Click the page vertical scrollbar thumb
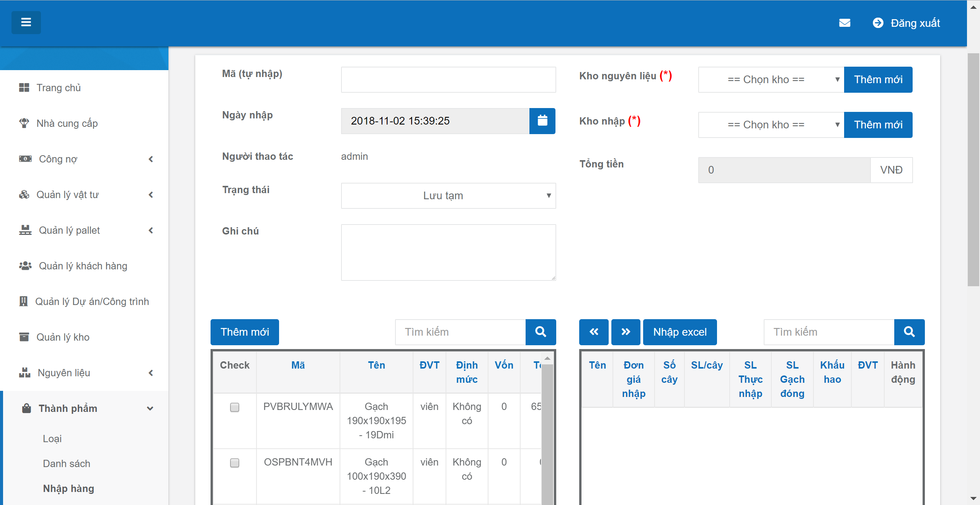The image size is (980, 505). pyautogui.click(x=973, y=169)
